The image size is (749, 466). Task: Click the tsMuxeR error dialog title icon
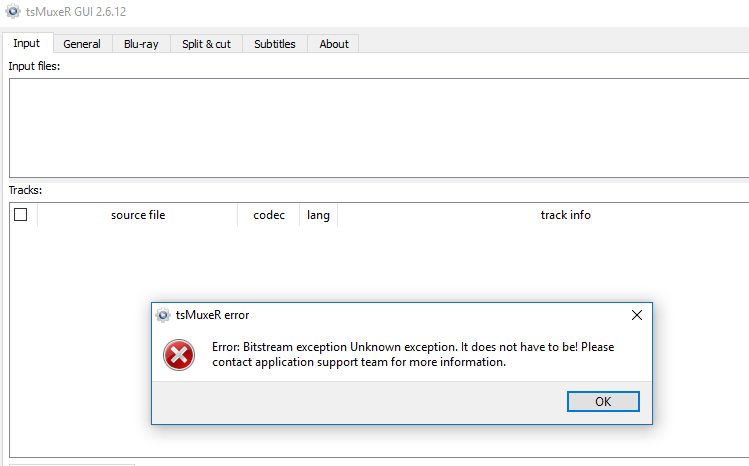point(163,314)
